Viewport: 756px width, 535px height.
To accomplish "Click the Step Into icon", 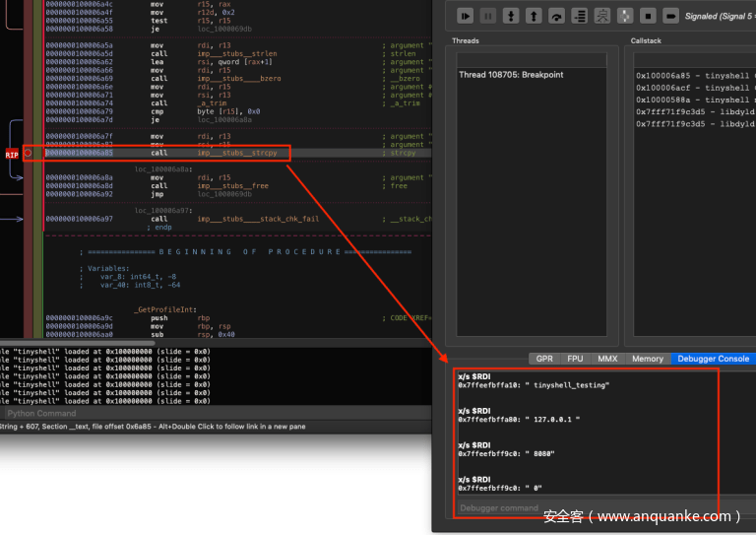I will point(511,16).
